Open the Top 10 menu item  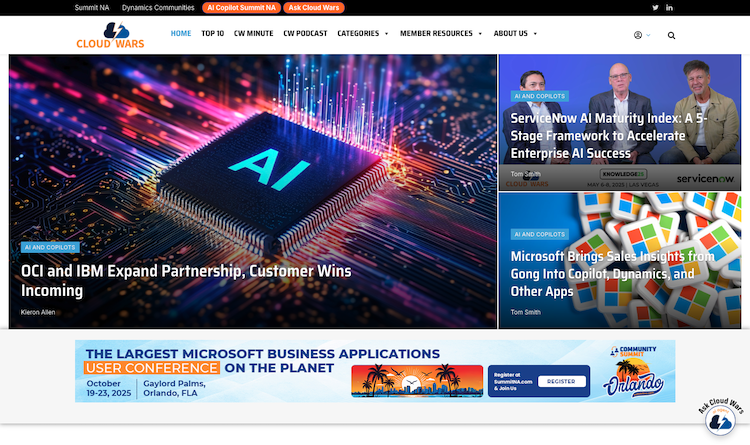(212, 33)
